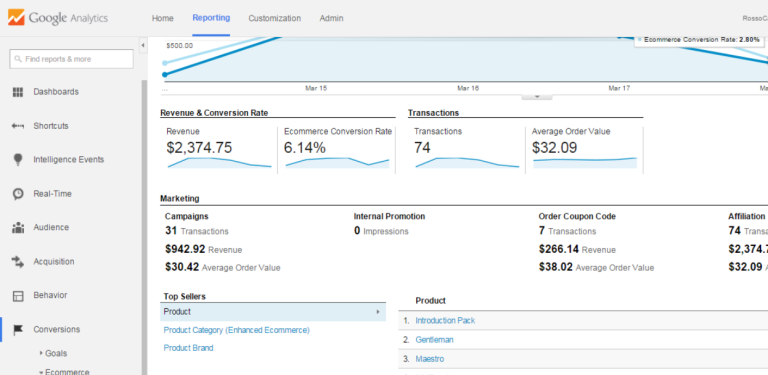Click the Find reports & more search field
Viewport: 768px width, 375px height.
click(72, 59)
